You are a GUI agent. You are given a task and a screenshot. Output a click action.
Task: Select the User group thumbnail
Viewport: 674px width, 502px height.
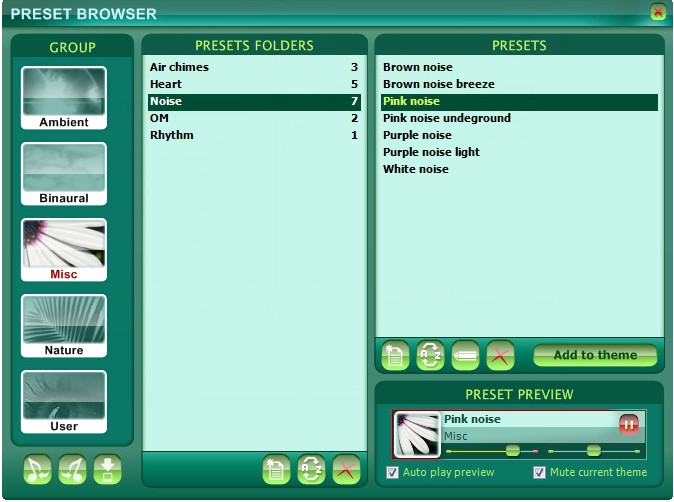64,402
